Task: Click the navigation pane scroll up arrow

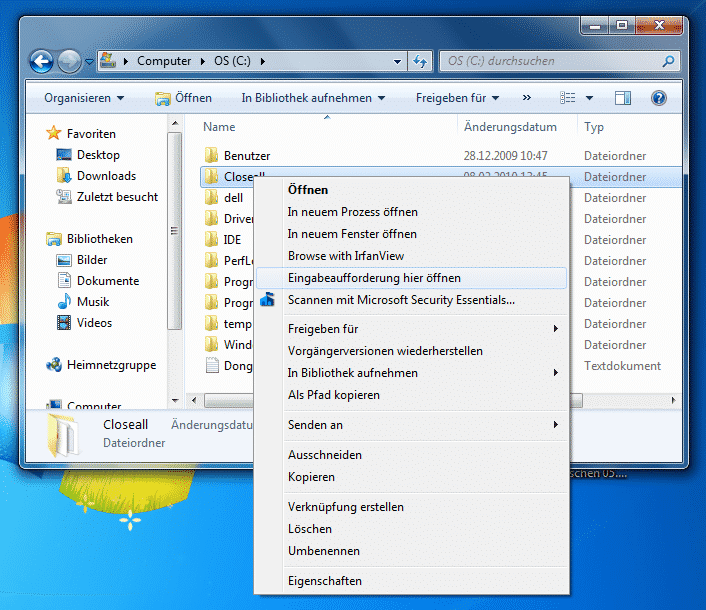Action: [x=175, y=123]
